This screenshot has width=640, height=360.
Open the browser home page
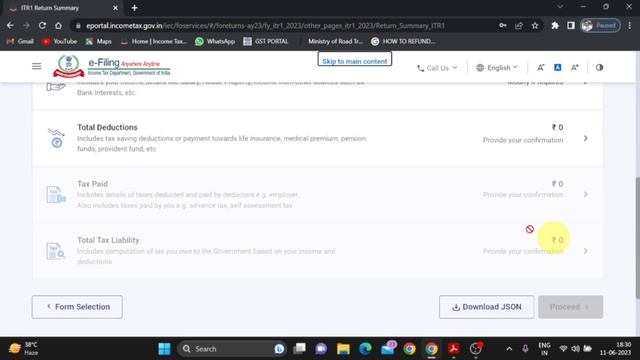pos(58,25)
